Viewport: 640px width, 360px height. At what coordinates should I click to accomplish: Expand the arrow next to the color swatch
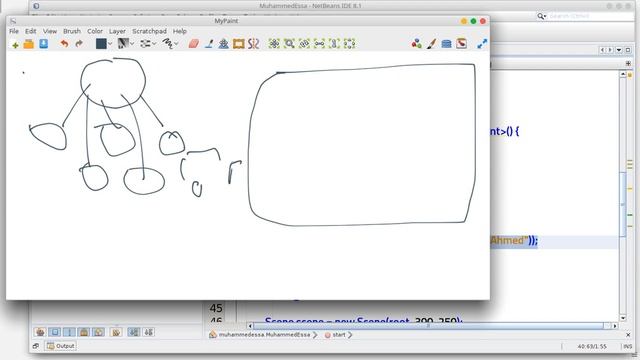coord(110,44)
